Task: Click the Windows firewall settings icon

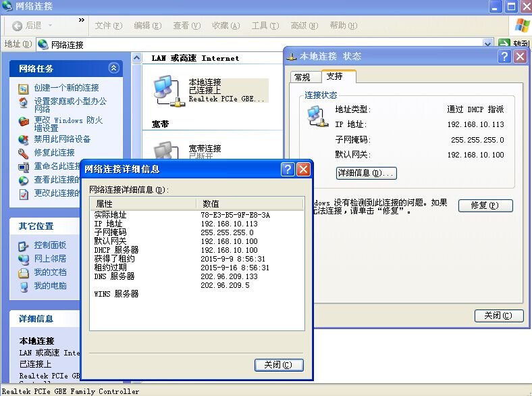Action: coord(23,121)
